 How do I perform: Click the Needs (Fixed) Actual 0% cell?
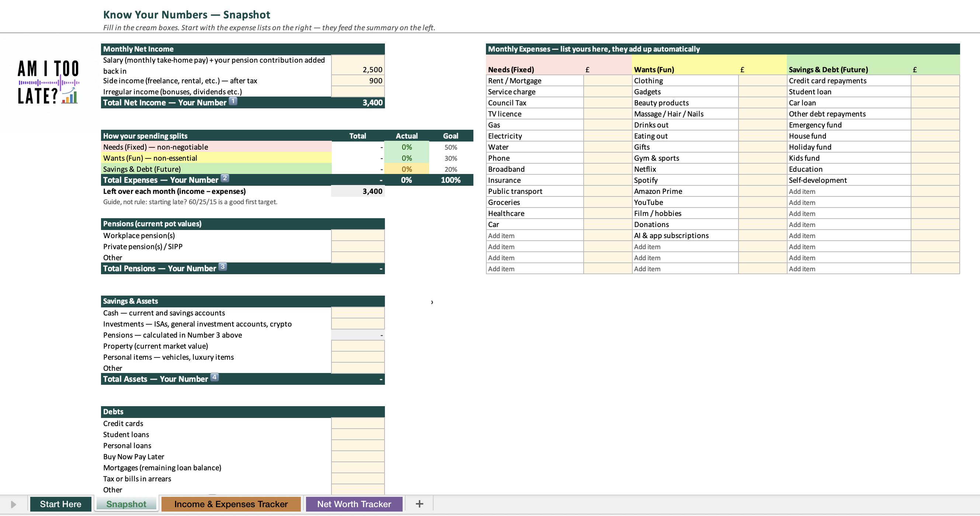click(x=406, y=147)
